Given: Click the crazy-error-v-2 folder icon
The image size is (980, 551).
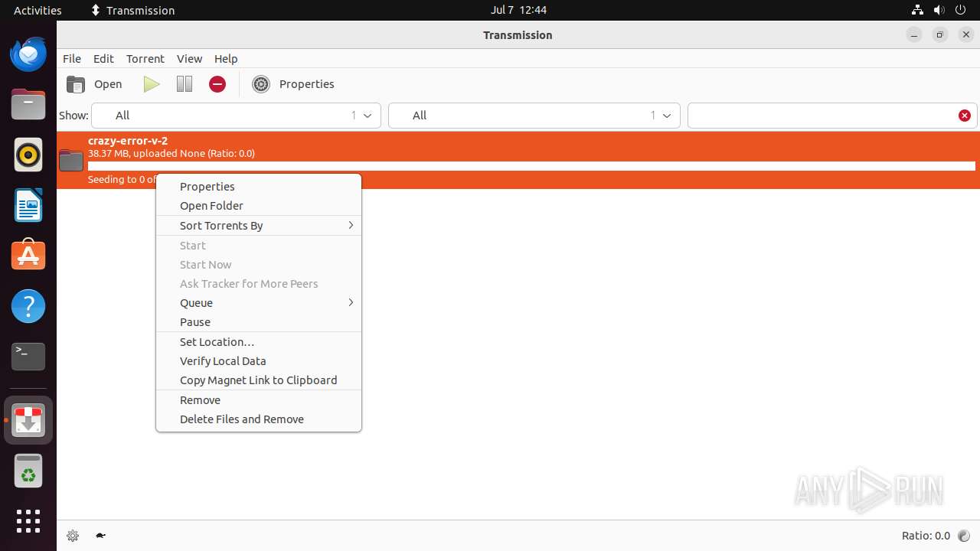Looking at the screenshot, I should (x=71, y=160).
